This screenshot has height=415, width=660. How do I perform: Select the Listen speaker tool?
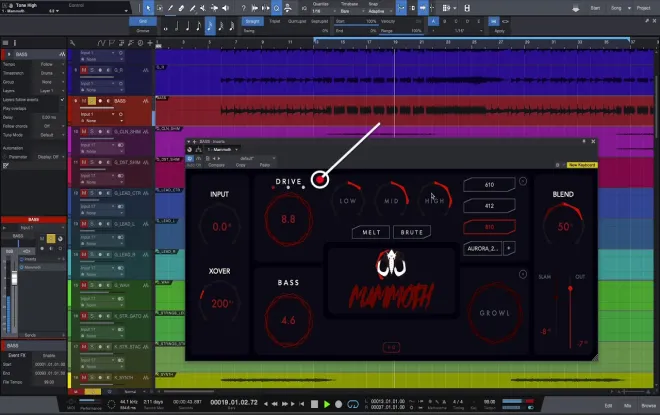[x=226, y=8]
